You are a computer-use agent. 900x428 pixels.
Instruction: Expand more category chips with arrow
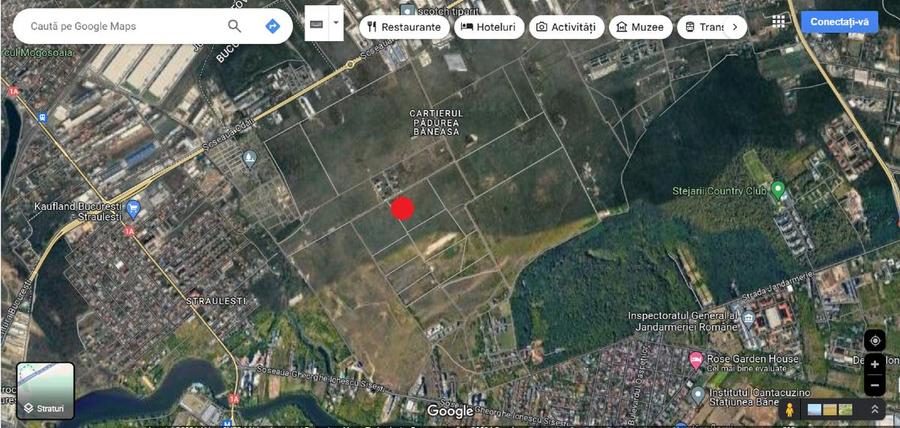(x=735, y=27)
